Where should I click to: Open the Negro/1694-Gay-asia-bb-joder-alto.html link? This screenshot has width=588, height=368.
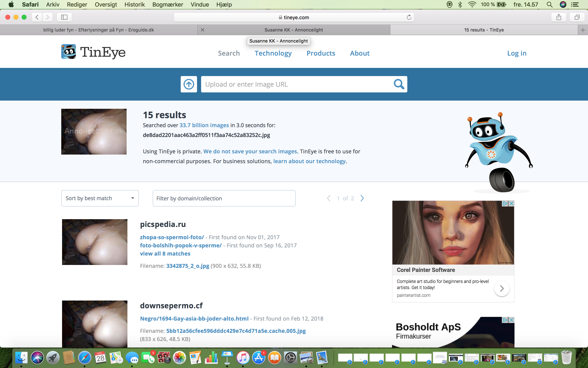pos(194,319)
